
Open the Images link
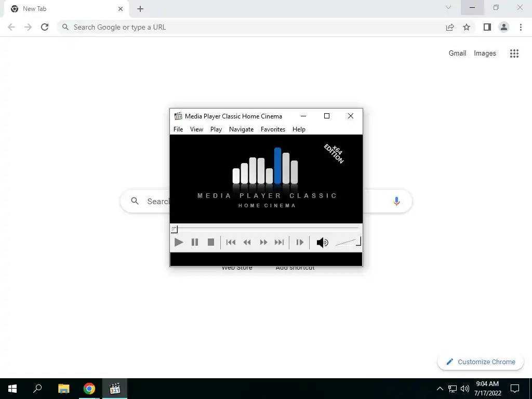(x=485, y=54)
